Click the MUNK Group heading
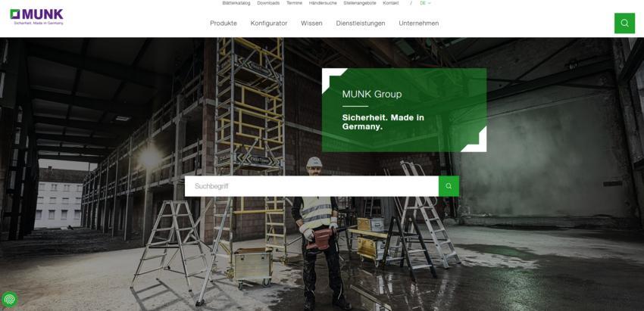The width and height of the screenshot is (644, 311). [372, 95]
